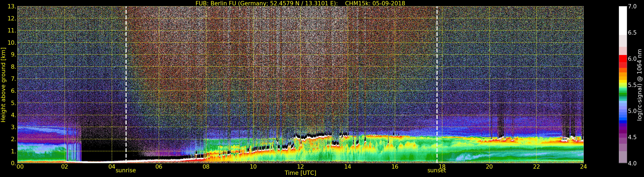The image size is (644, 177).
Task: Click the colorbar tick value '6.0'
Action: (632, 59)
